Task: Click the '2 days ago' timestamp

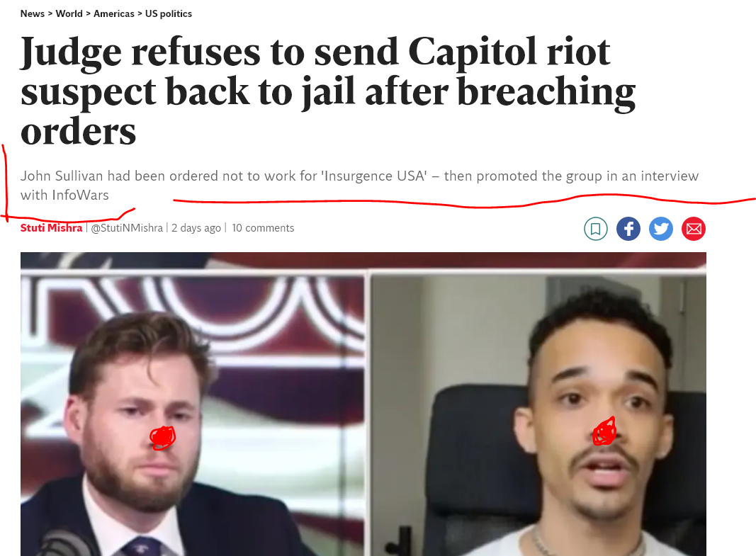Action: point(196,228)
